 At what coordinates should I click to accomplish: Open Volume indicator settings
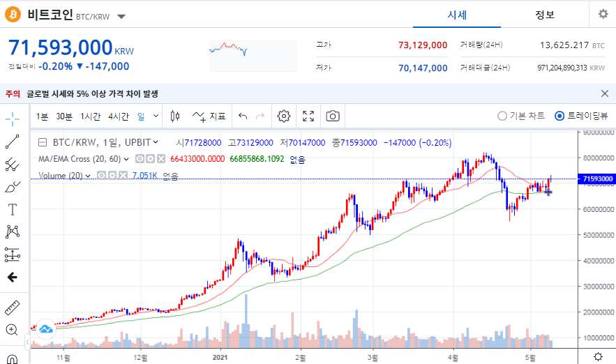[x=112, y=175]
